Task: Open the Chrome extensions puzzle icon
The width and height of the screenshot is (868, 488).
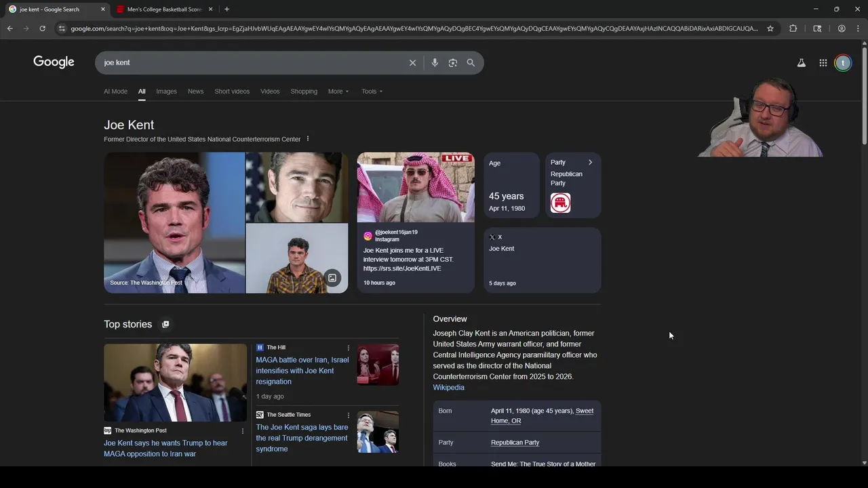Action: pyautogui.click(x=793, y=28)
